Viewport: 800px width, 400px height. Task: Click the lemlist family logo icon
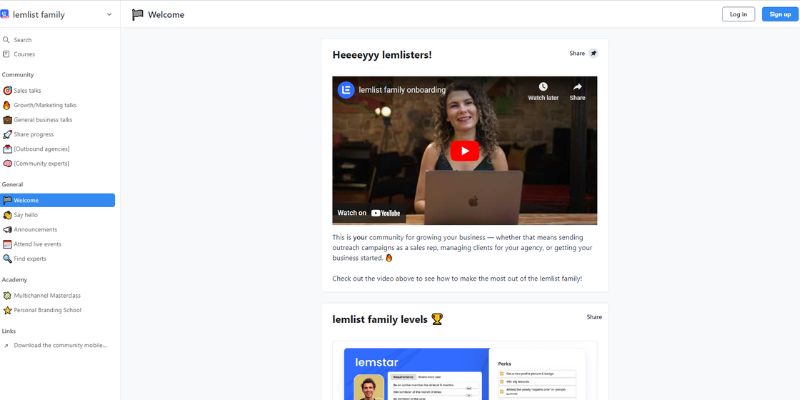pos(5,14)
